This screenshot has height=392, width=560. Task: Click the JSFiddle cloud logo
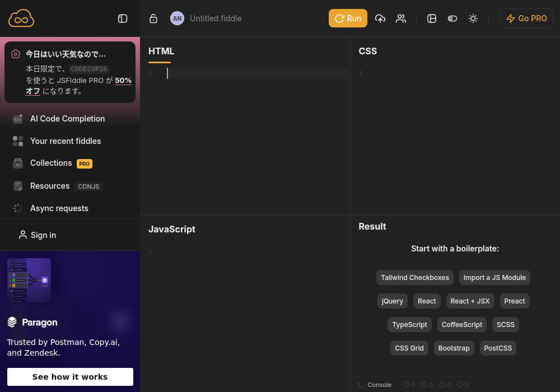(x=21, y=18)
